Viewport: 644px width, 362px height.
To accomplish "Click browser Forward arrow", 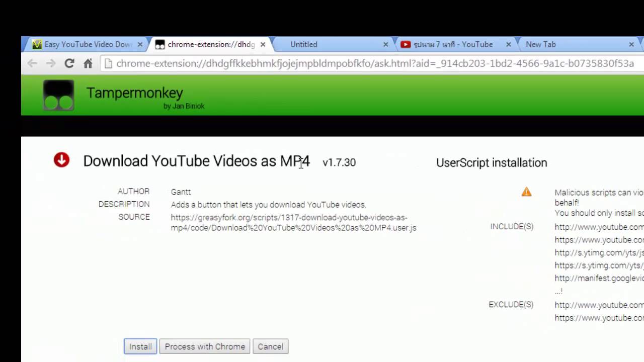I will 51,63.
